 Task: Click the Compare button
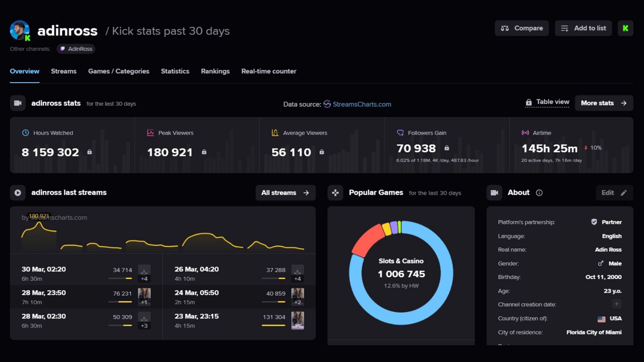pos(522,28)
